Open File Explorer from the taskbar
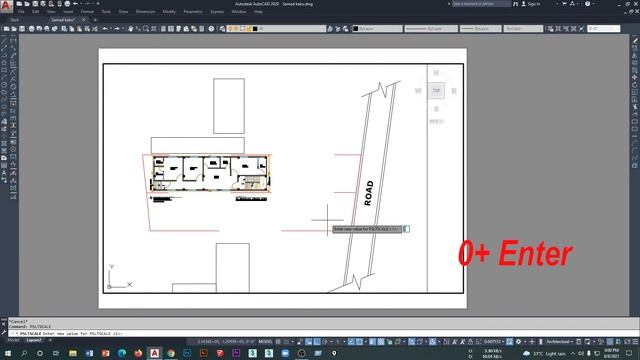 [x=73, y=353]
